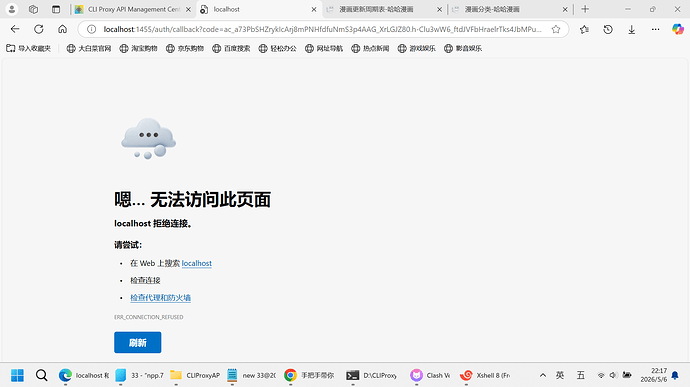Add this page to favorites star

coord(556,29)
